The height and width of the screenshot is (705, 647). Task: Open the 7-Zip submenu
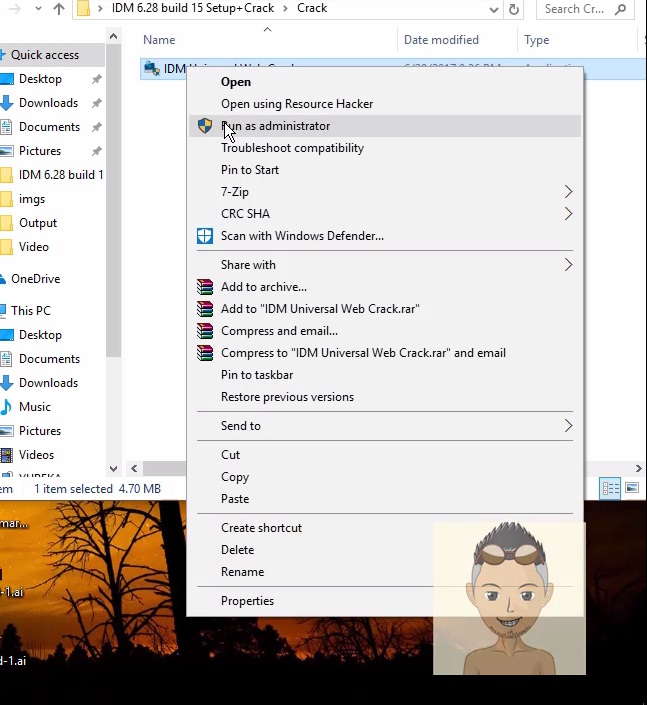pos(384,192)
